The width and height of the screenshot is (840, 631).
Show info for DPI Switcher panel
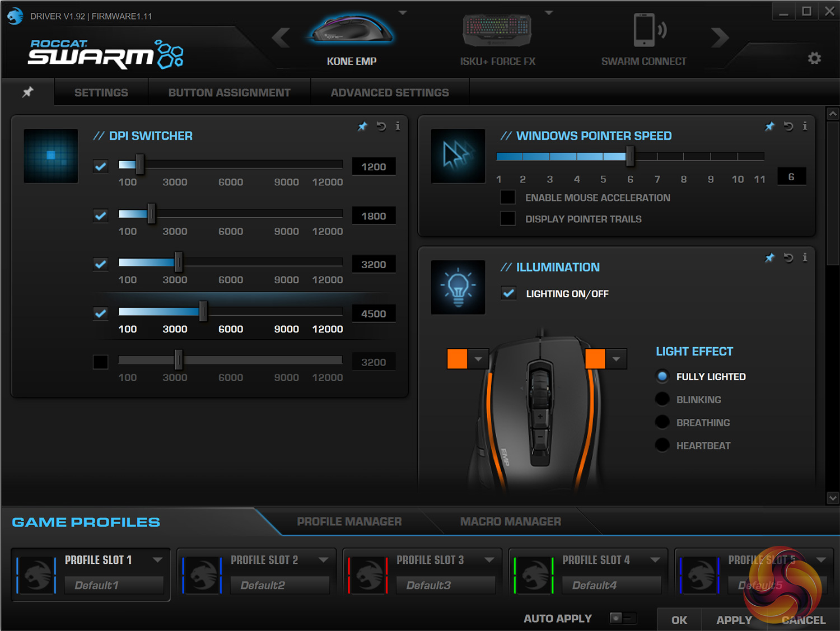(398, 126)
